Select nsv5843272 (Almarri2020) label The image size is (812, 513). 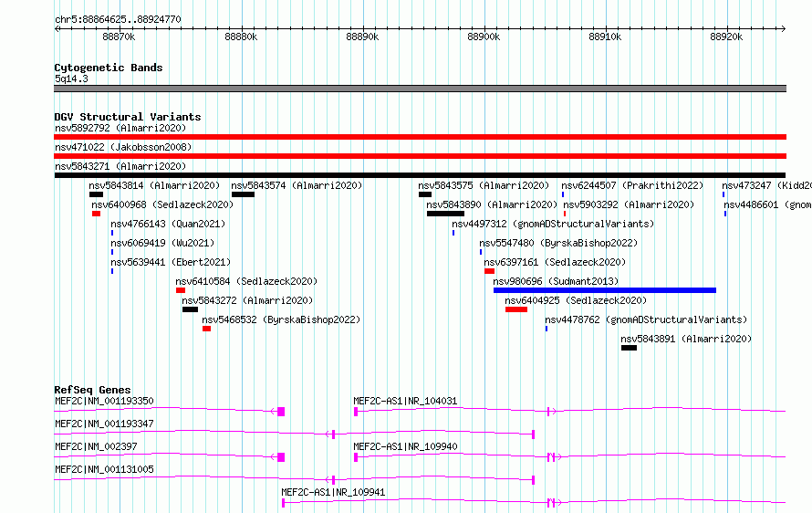(247, 300)
